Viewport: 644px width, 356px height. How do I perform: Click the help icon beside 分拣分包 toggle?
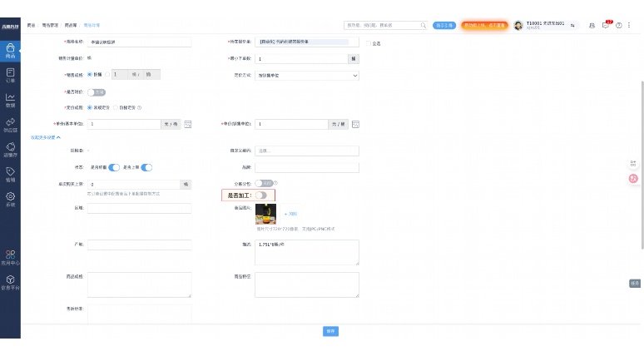[x=275, y=183]
